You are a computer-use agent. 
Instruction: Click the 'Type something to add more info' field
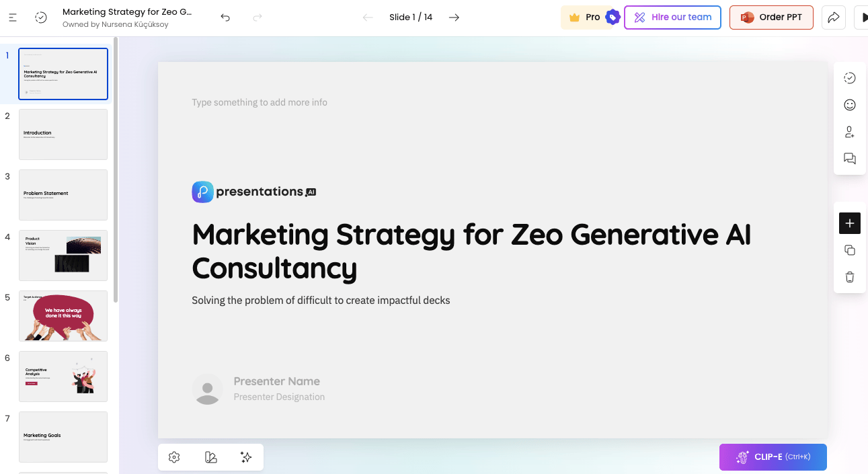click(x=260, y=102)
